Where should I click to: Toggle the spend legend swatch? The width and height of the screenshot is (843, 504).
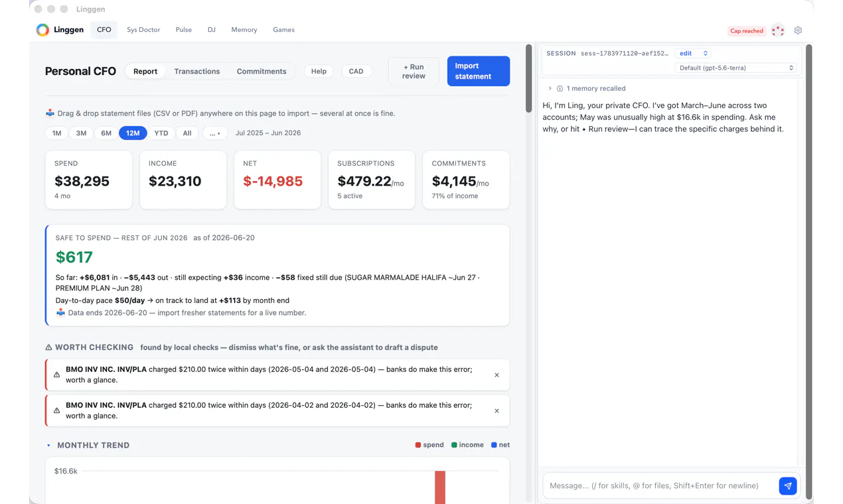coord(418,446)
